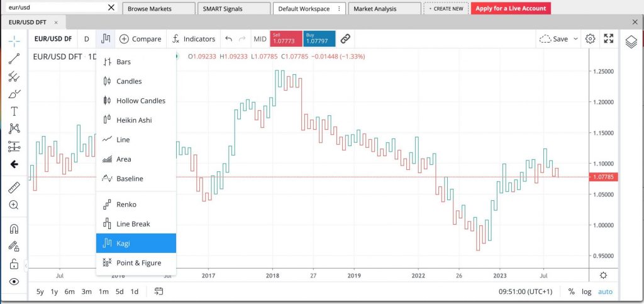Open the SMART Signals tab
The height and width of the screenshot is (304, 644).
(234, 9)
